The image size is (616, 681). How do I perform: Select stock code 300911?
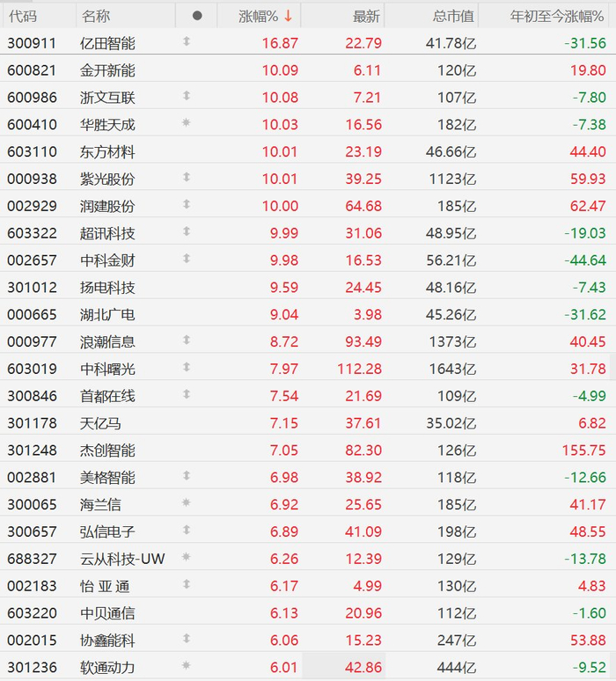click(32, 43)
